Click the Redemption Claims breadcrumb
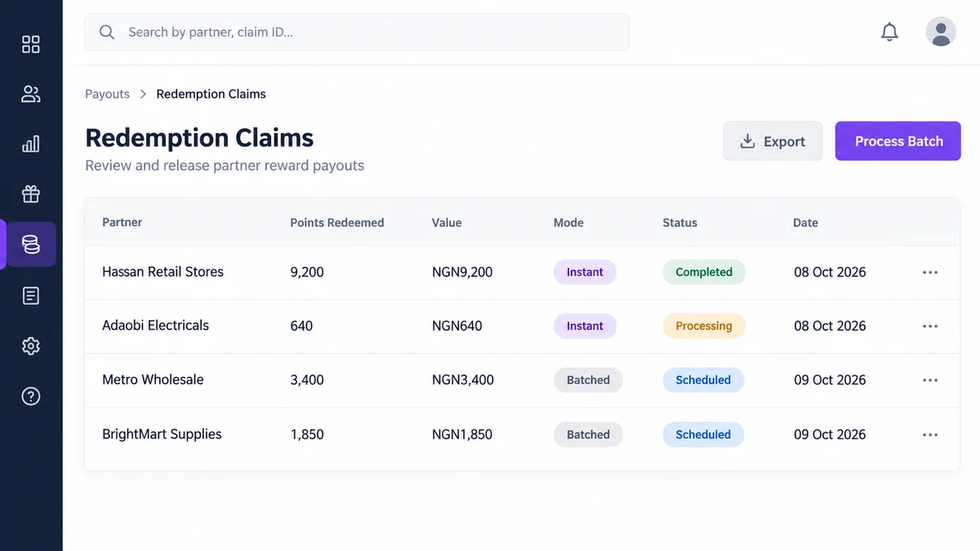This screenshot has height=551, width=980. click(x=212, y=94)
